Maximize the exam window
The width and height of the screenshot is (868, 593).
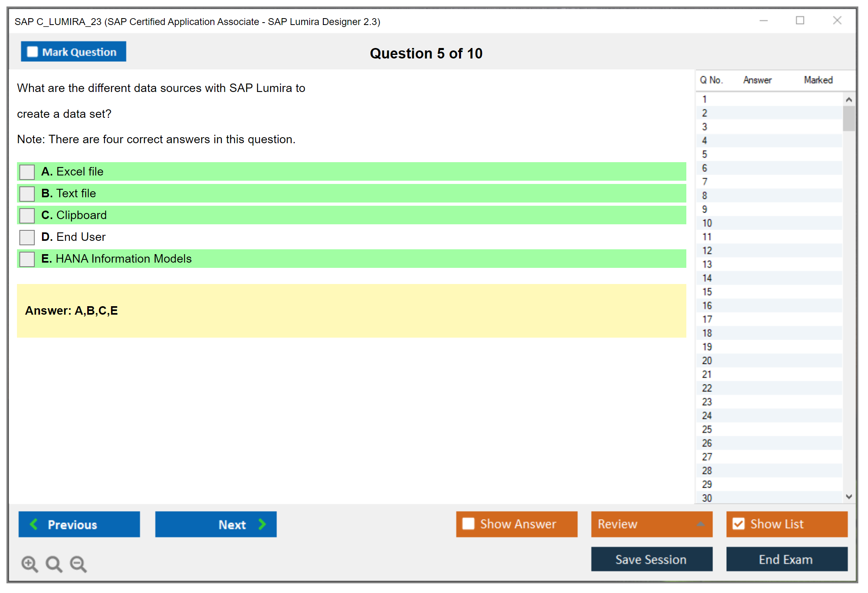[x=800, y=21]
